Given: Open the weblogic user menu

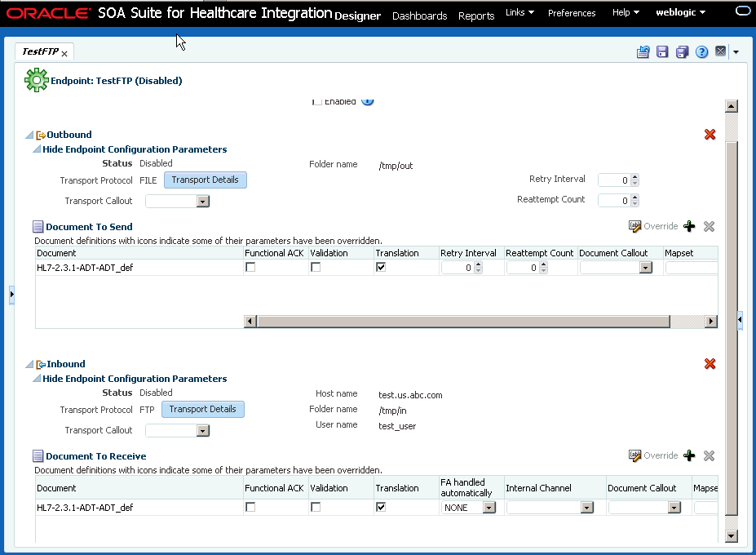Looking at the screenshot, I should click(680, 12).
